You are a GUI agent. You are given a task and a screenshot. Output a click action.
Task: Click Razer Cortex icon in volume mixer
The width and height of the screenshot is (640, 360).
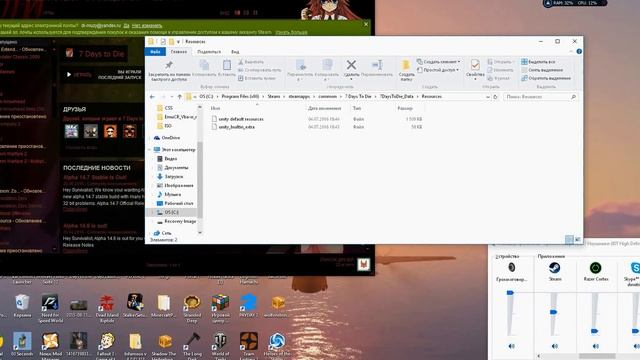[x=596, y=268]
